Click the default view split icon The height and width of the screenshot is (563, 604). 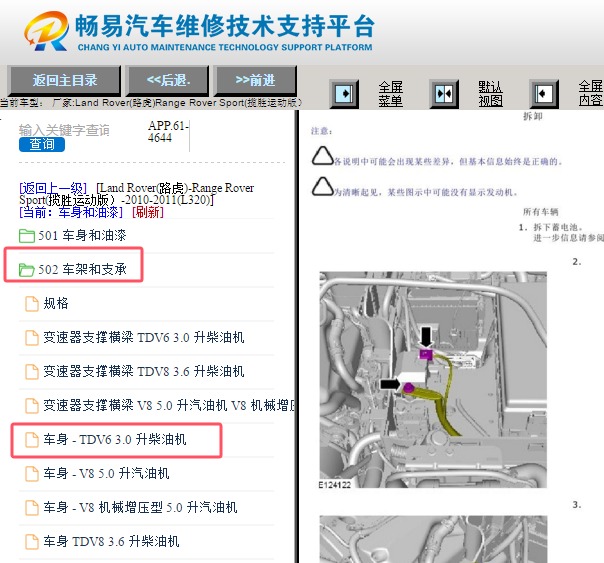click(x=444, y=94)
